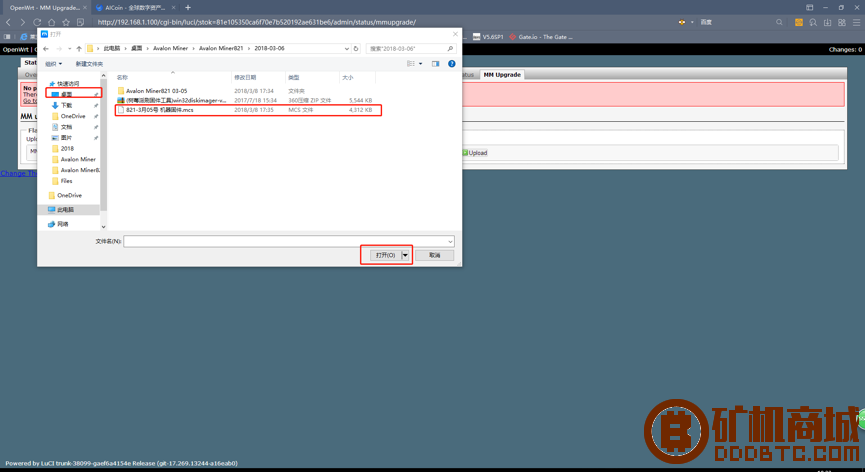Viewport: 865px width, 472px height.
Task: Open the browser hamburger menu
Action: point(856,22)
